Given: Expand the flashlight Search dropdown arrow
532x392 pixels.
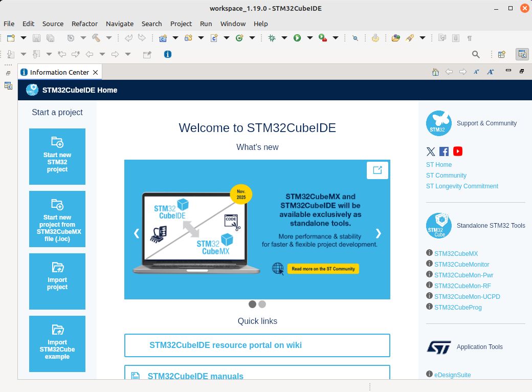Looking at the screenshot, I should click(423, 38).
